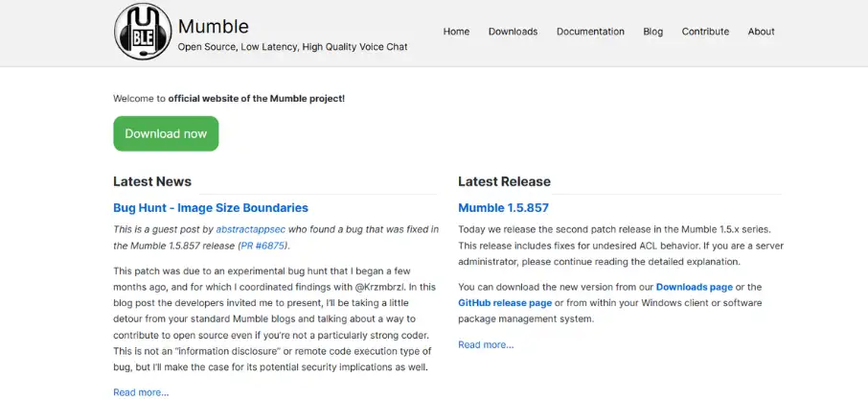
Task: Follow the Downloads page link in release text
Action: tap(695, 287)
